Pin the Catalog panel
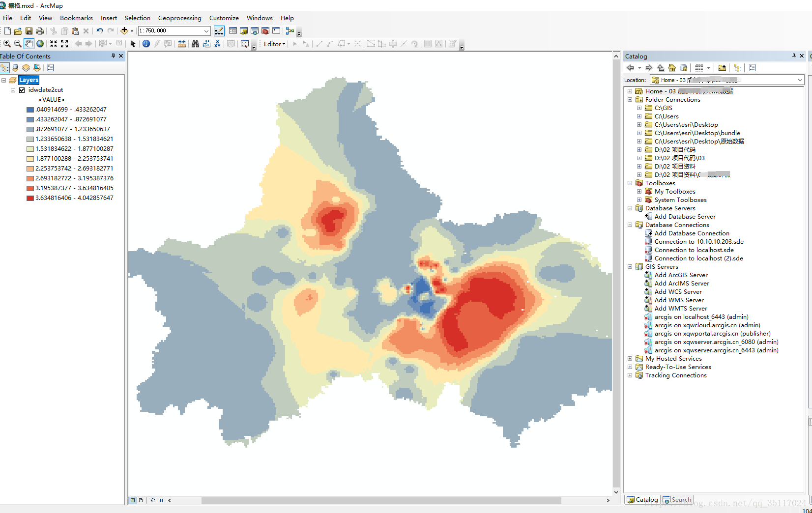The image size is (812, 513). point(794,56)
